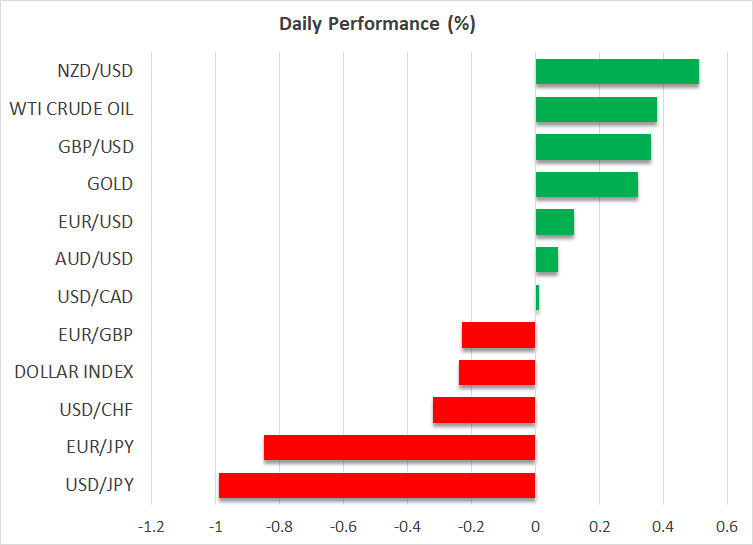Select the USD/JPY longest red bar
This screenshot has height=545, width=753.
(377, 485)
